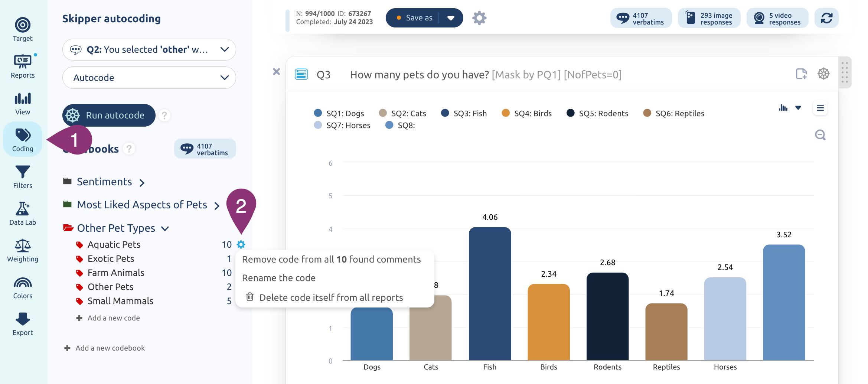Open the Q2 question dropdown
Image resolution: width=868 pixels, height=384 pixels.
coord(149,50)
